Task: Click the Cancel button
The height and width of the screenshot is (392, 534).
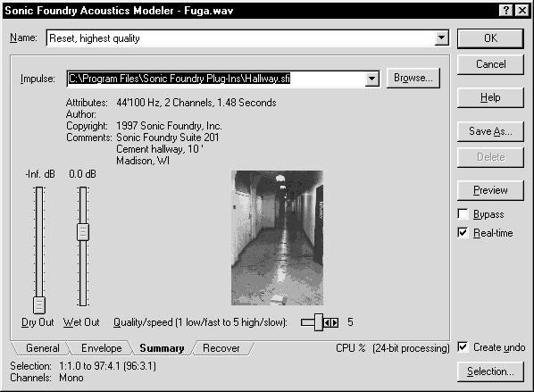Action: click(490, 64)
